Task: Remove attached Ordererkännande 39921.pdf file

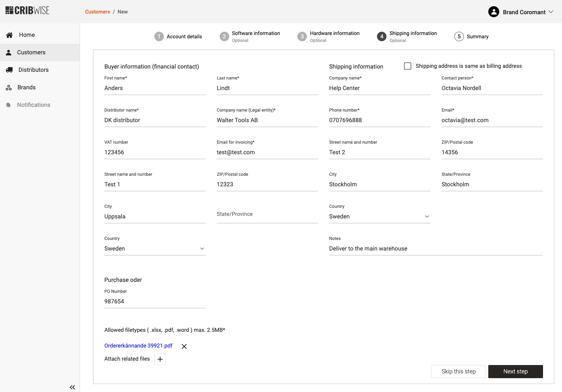Action: 184,346
